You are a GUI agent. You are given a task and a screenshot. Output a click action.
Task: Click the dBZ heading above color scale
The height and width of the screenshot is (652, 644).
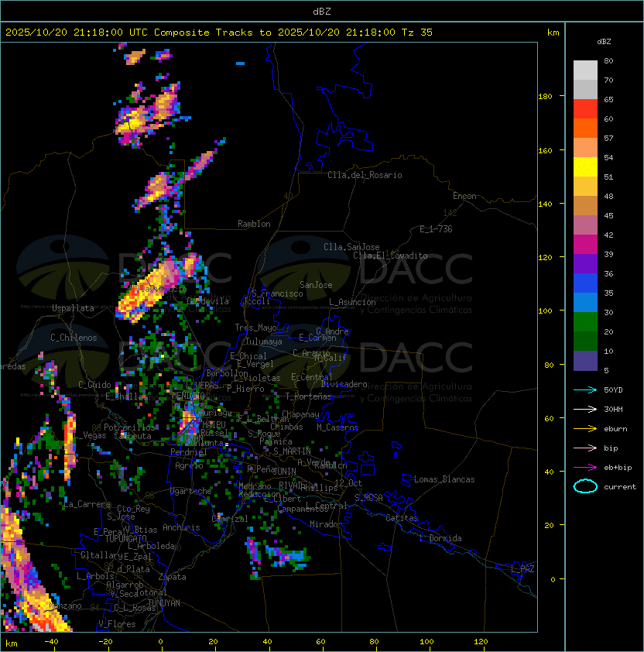pos(604,42)
